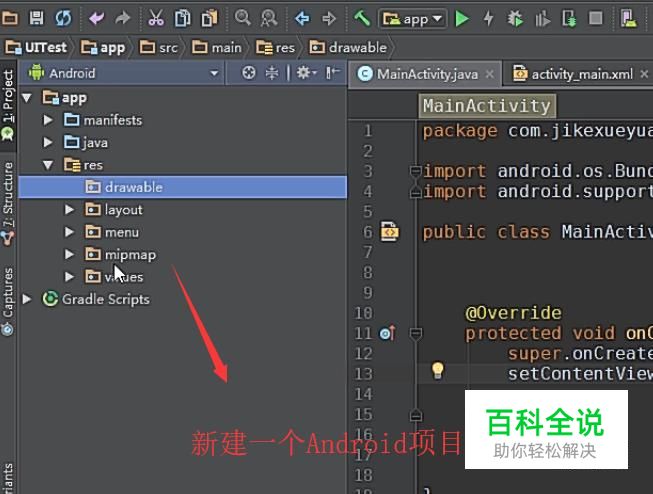This screenshot has height=494, width=653.
Task: Click the yellow lightbulb intention icon
Action: pyautogui.click(x=438, y=371)
